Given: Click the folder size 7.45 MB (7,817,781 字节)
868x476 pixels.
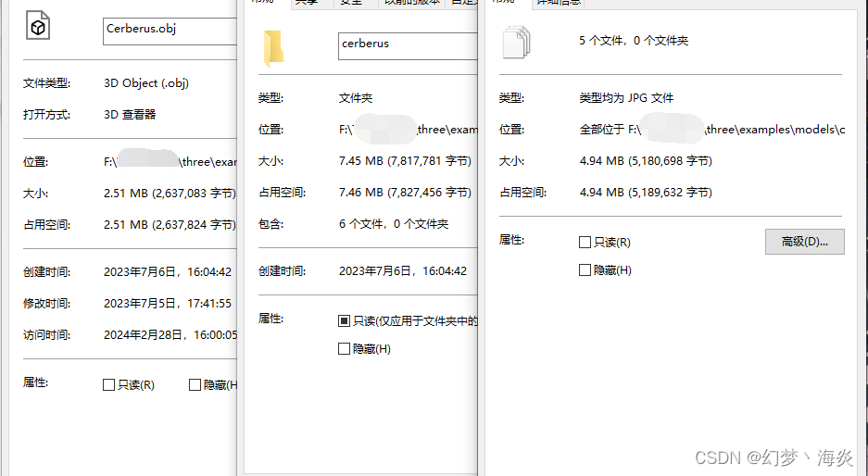Looking at the screenshot, I should [x=405, y=161].
